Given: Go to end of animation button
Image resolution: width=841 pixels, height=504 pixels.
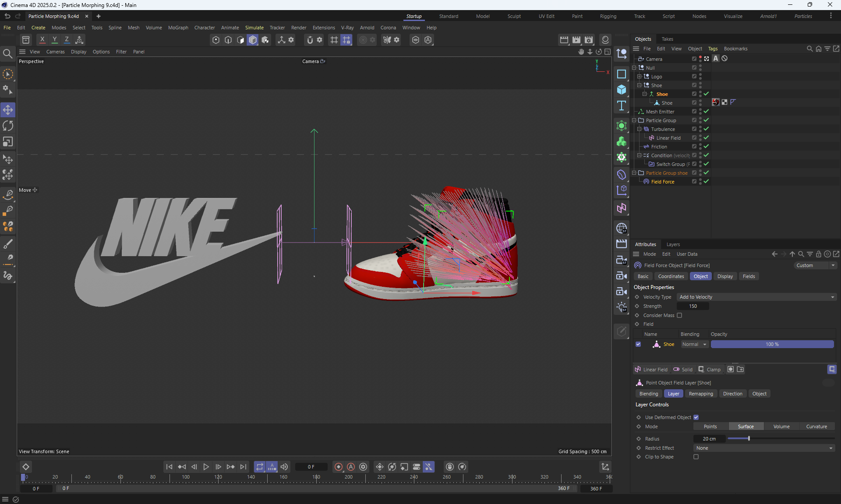Looking at the screenshot, I should pos(243,467).
